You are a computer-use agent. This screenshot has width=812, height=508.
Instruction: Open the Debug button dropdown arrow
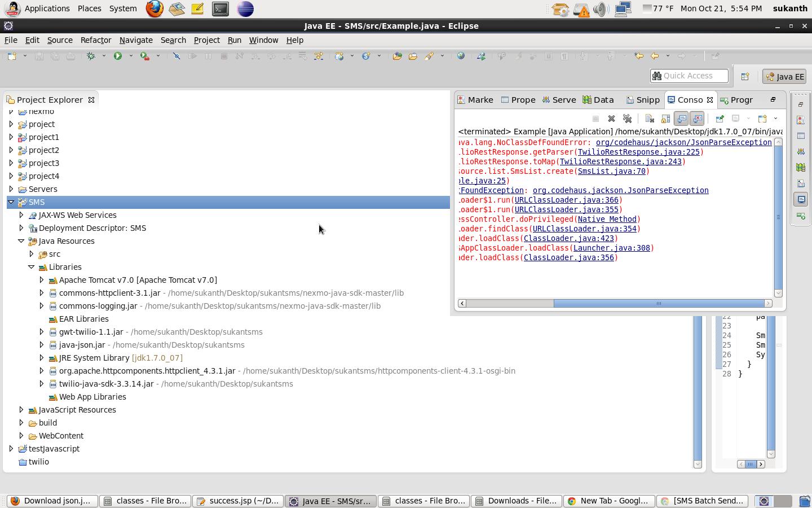coord(104,56)
